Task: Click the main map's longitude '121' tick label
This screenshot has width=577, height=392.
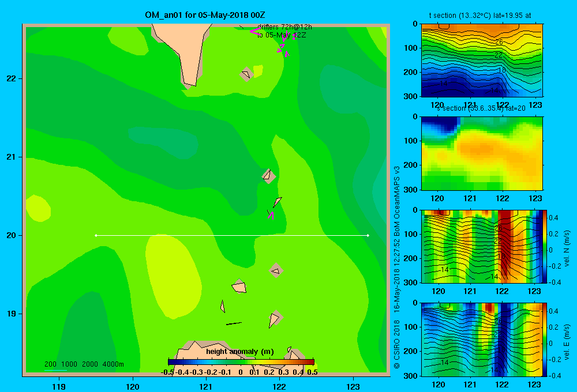Action: click(206, 386)
